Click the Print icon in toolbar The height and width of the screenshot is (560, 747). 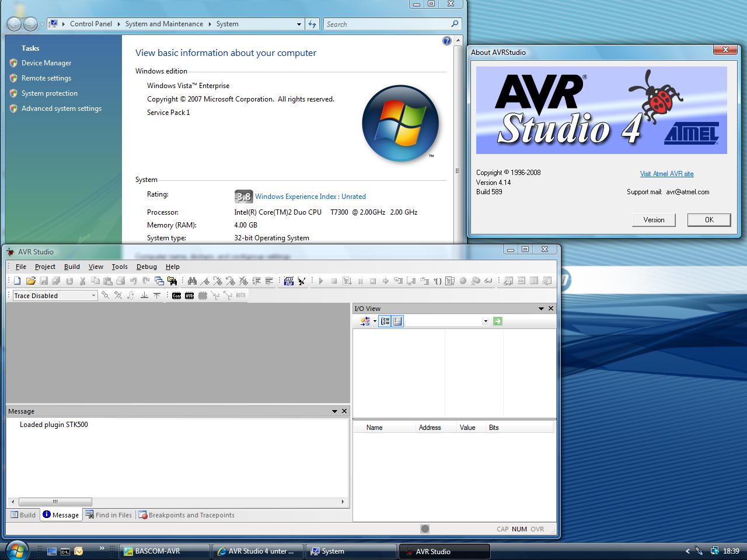[x=121, y=281]
